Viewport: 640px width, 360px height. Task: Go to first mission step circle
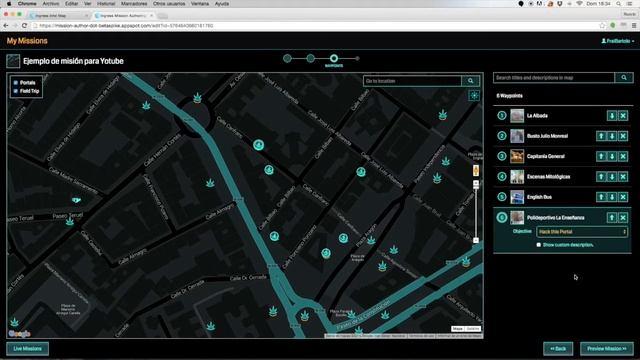287,58
